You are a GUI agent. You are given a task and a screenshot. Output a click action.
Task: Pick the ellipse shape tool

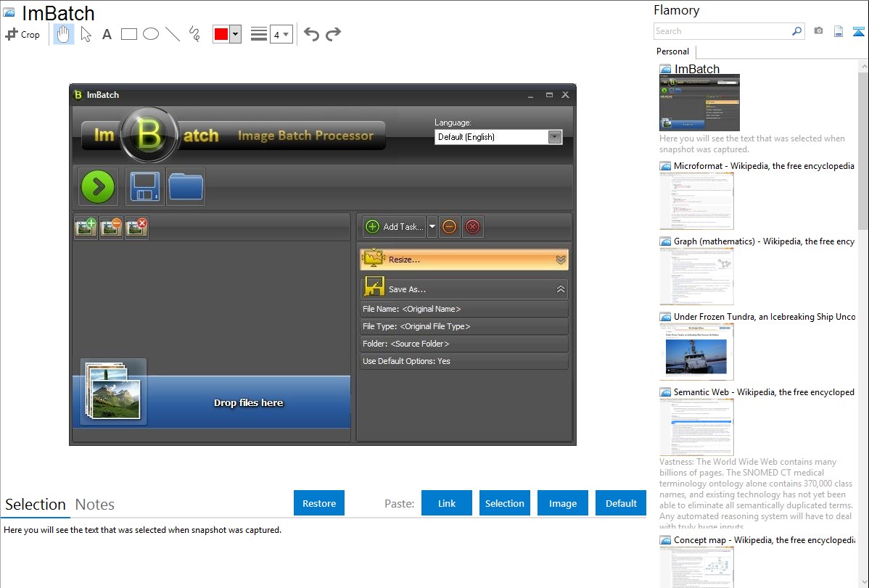click(151, 34)
